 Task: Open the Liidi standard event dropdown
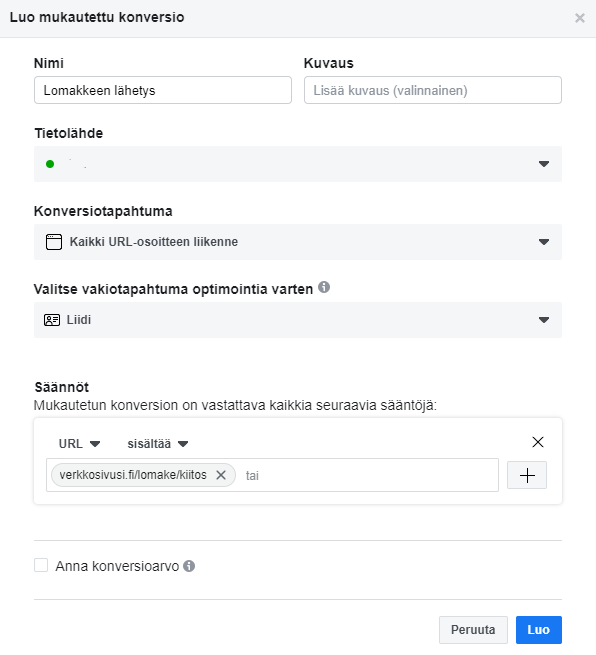(298, 320)
